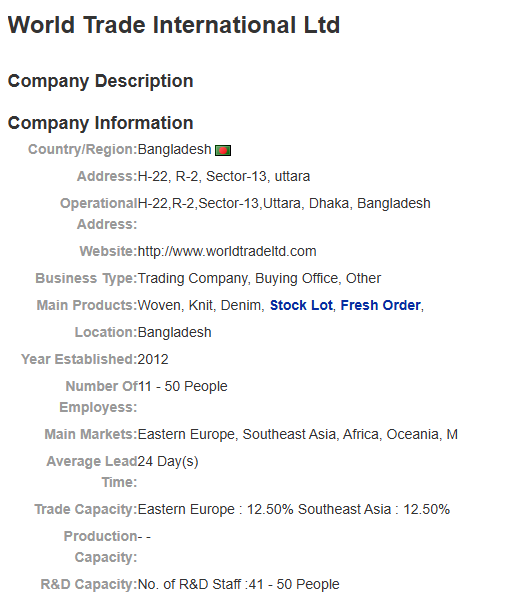
Task: Click the Bangladesh flag icon
Action: [223, 150]
